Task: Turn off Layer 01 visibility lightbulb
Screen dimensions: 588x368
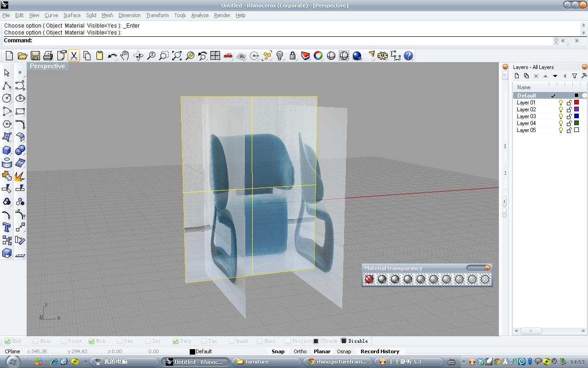Action: coord(561,103)
